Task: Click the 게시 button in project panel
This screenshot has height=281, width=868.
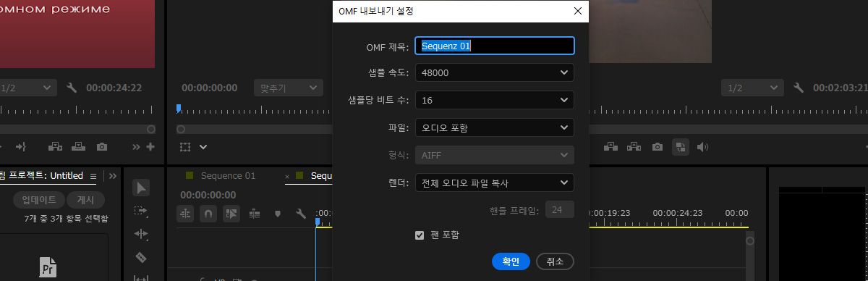Action: (x=85, y=200)
